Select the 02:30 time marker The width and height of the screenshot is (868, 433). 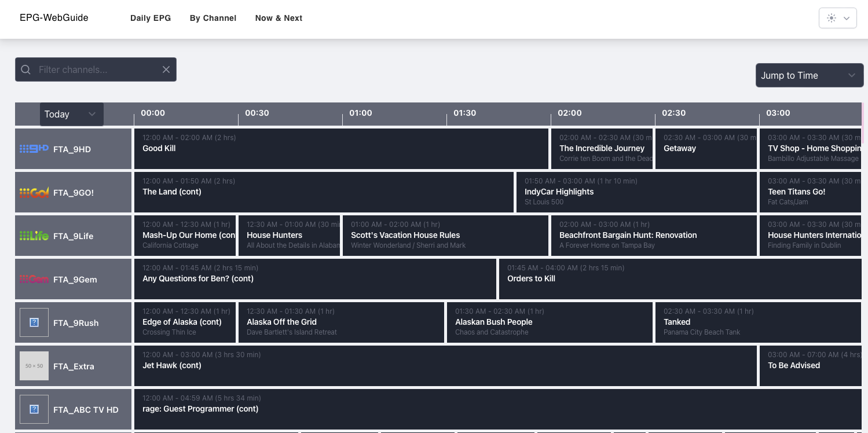674,113
